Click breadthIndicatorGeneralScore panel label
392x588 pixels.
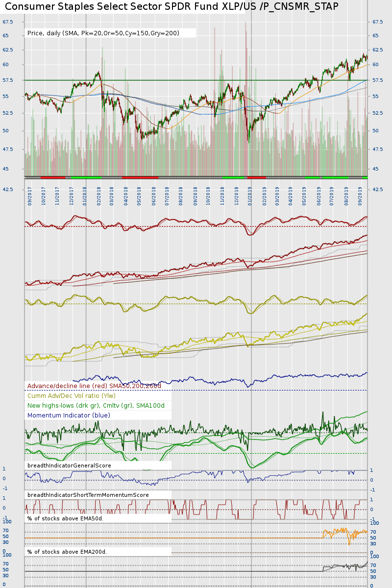(69, 465)
